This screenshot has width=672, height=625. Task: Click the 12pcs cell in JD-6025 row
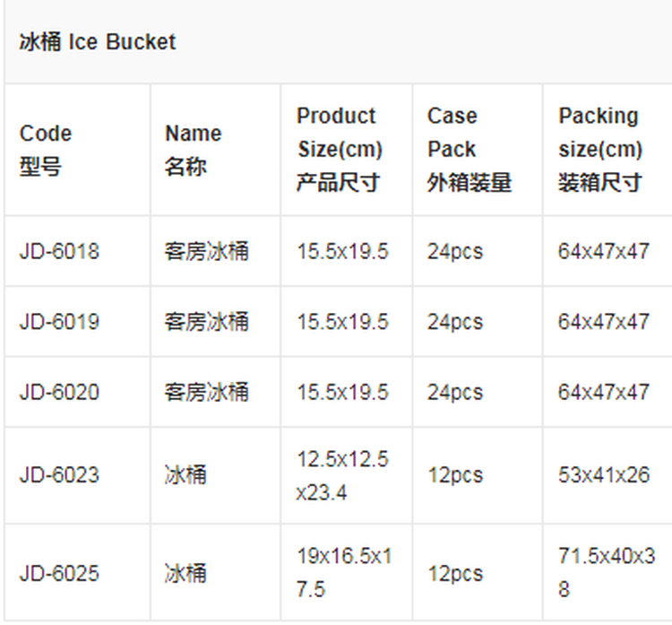(455, 573)
